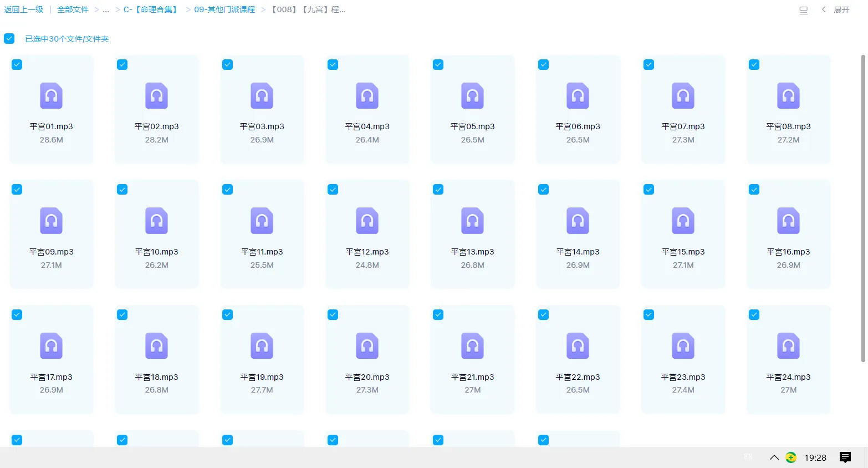Uncheck 平宫14.mp3 checkbox
This screenshot has width=868, height=468.
[x=543, y=190]
